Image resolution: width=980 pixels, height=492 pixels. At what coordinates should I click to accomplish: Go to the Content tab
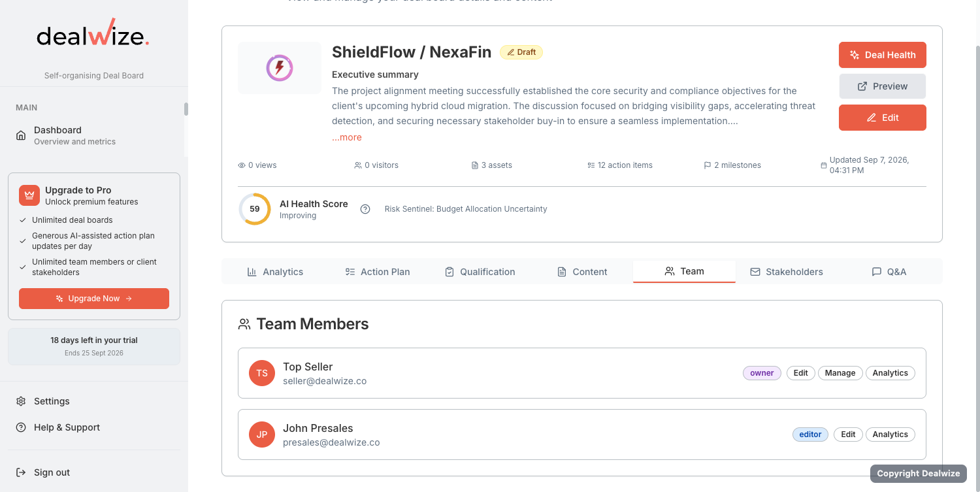pyautogui.click(x=582, y=272)
